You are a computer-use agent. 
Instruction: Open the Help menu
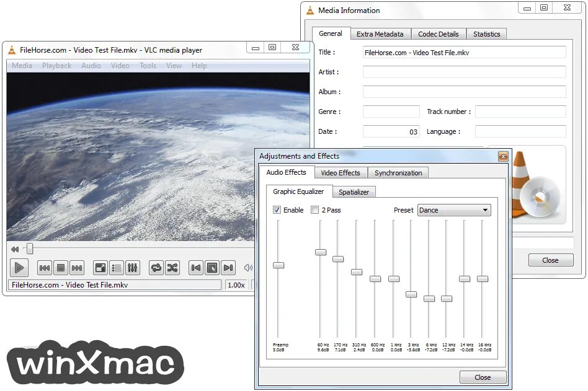199,66
